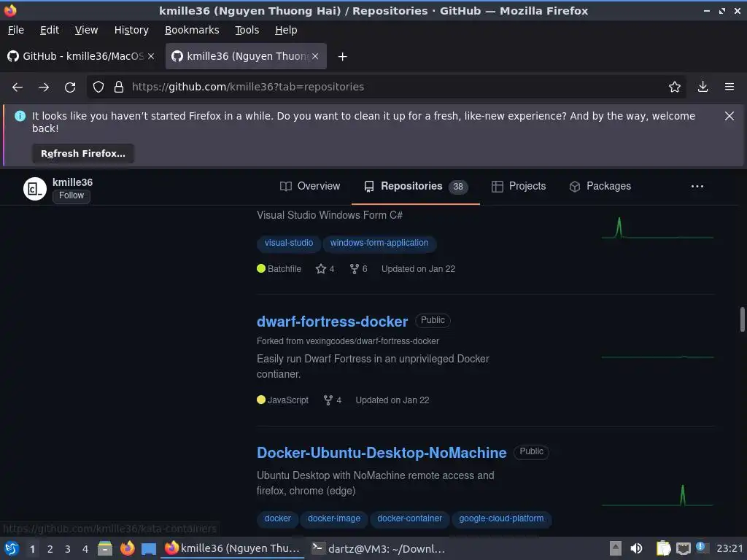Switch to workspace 3 in the pager
The height and width of the screenshot is (560, 747).
[x=68, y=549]
